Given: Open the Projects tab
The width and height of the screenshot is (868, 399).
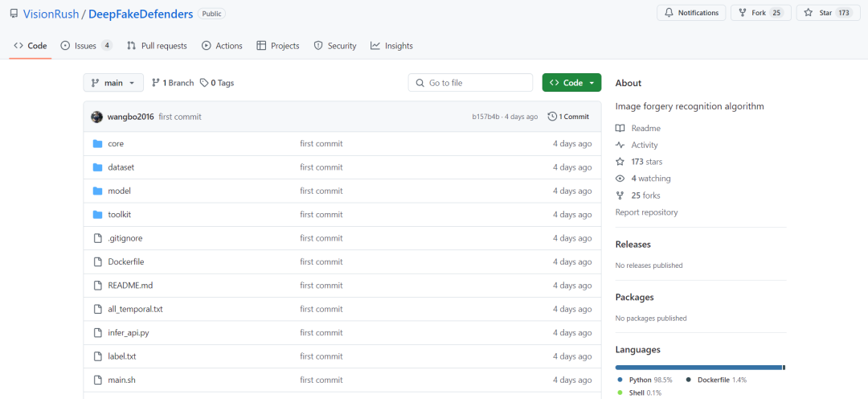Looking at the screenshot, I should pyautogui.click(x=278, y=46).
